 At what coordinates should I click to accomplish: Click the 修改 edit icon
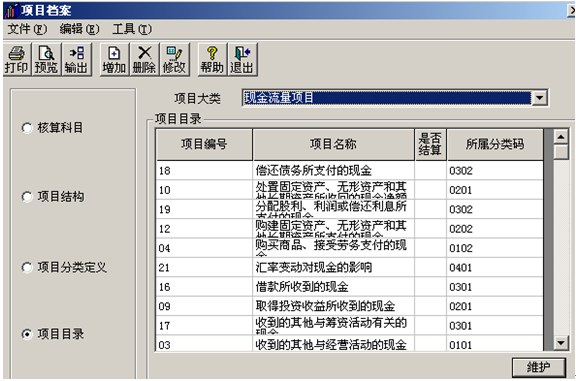click(x=174, y=60)
